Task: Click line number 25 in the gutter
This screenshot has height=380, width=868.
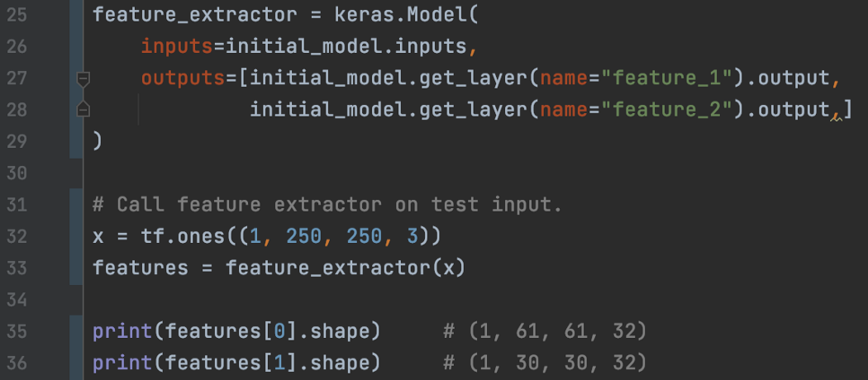Action: [16, 16]
